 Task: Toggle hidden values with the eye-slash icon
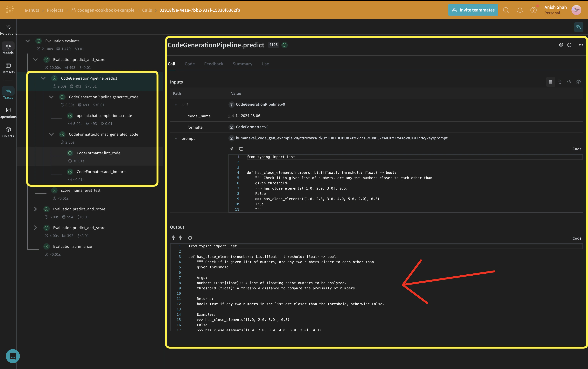click(x=579, y=82)
